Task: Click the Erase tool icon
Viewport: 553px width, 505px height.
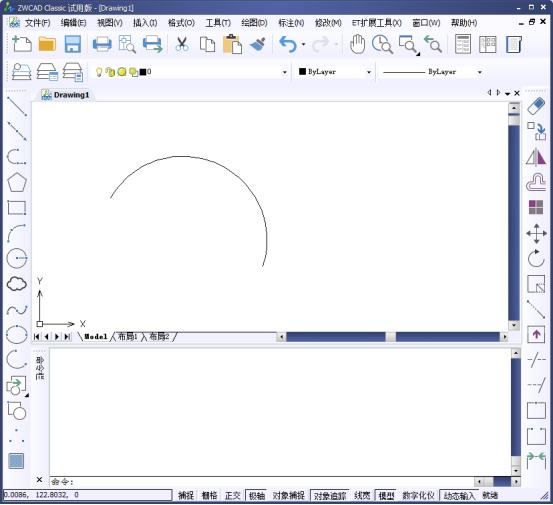Action: tap(536, 106)
